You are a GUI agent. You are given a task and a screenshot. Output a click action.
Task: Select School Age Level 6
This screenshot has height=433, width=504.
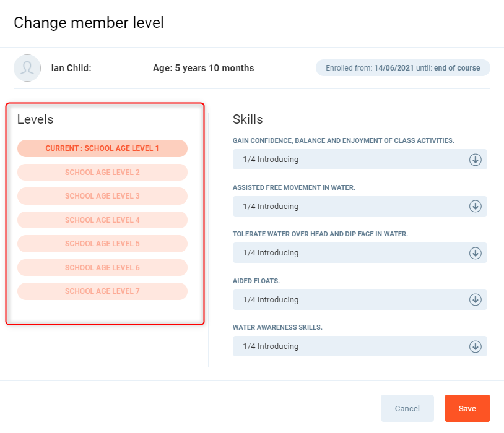[102, 268]
